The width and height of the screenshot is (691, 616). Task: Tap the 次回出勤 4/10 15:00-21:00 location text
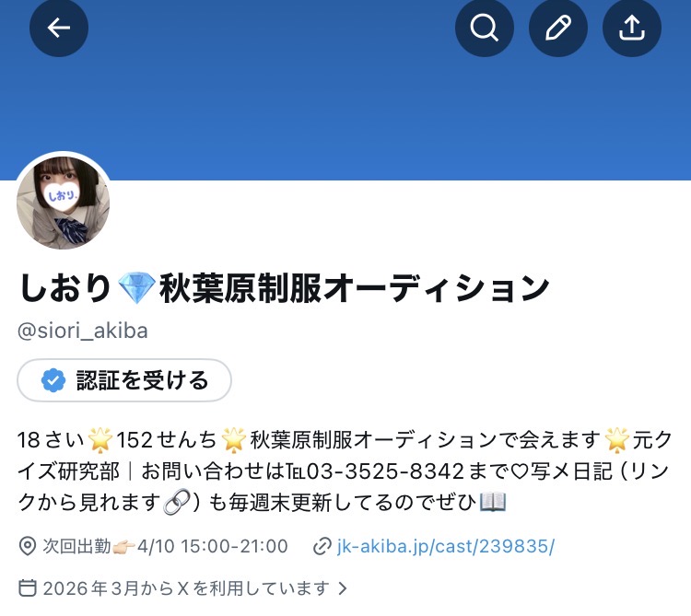[x=165, y=546]
